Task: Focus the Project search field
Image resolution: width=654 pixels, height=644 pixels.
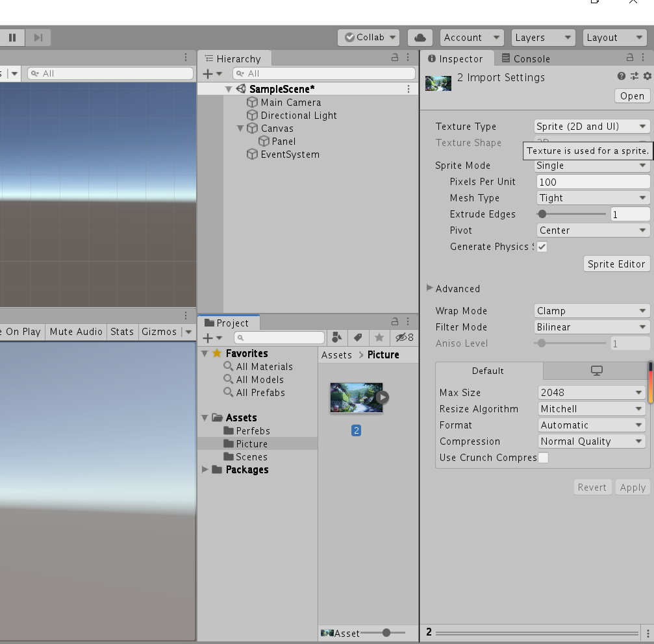Action: pyautogui.click(x=279, y=338)
